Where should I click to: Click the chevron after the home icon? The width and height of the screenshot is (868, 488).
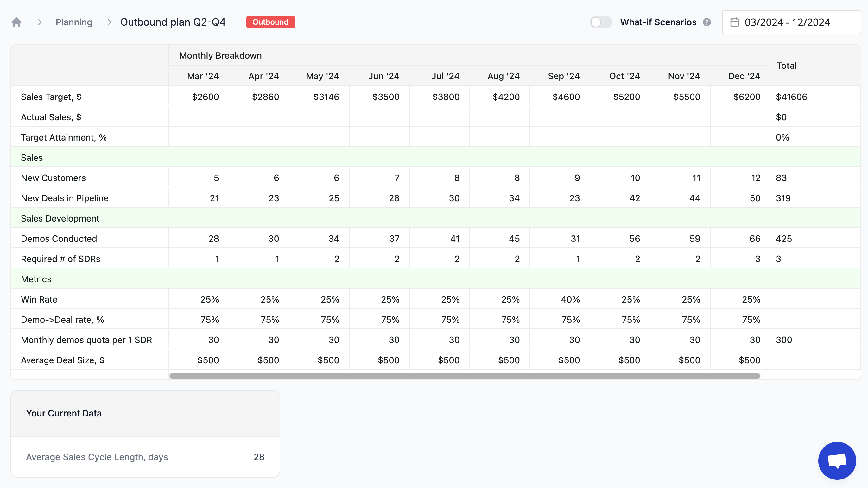[x=40, y=22]
